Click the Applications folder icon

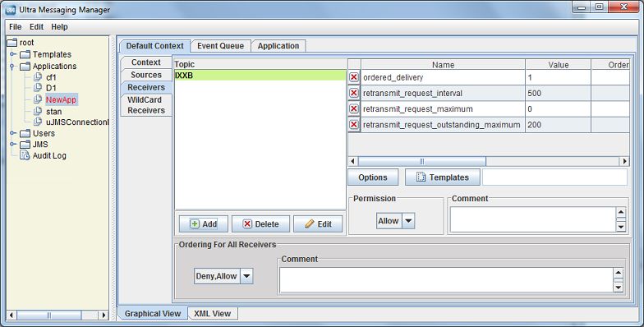pyautogui.click(x=25, y=66)
